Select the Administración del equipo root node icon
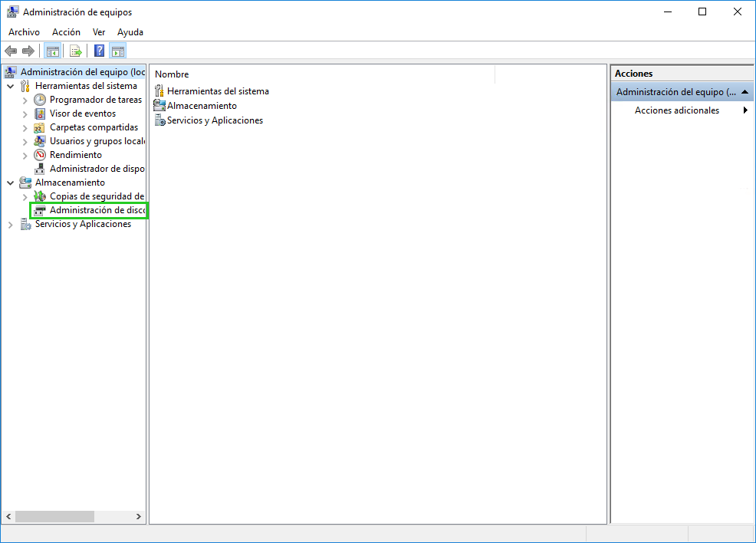Image resolution: width=756 pixels, height=543 pixels. coord(11,72)
